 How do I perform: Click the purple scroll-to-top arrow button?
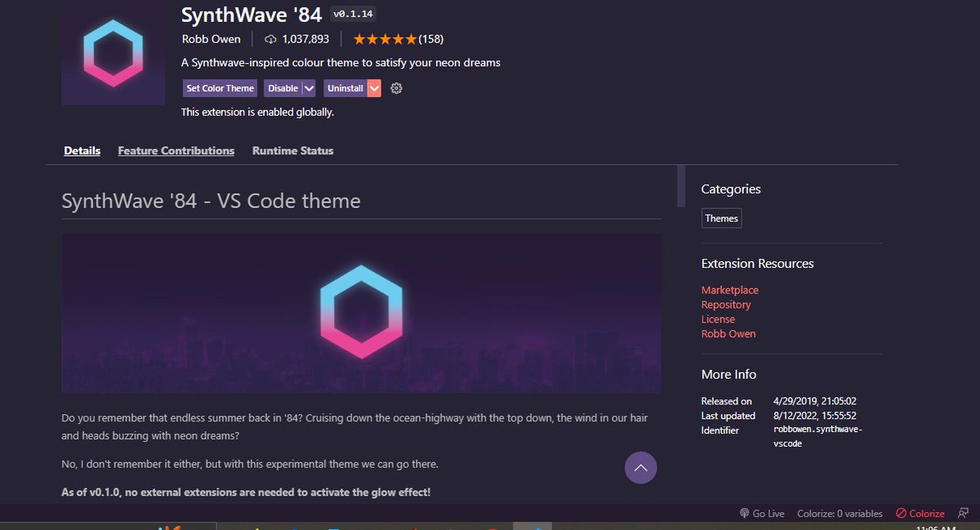point(641,467)
